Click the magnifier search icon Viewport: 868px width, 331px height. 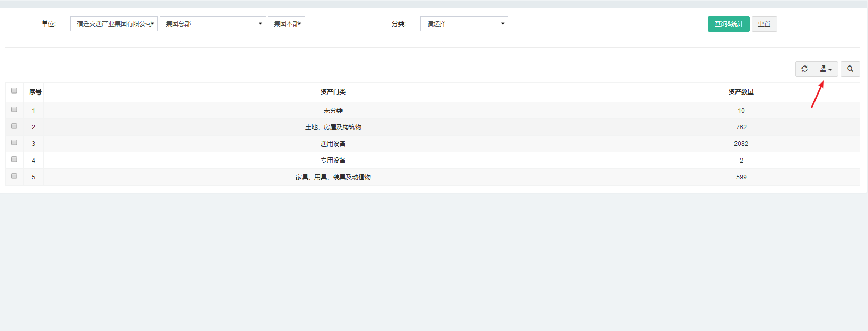[850, 69]
